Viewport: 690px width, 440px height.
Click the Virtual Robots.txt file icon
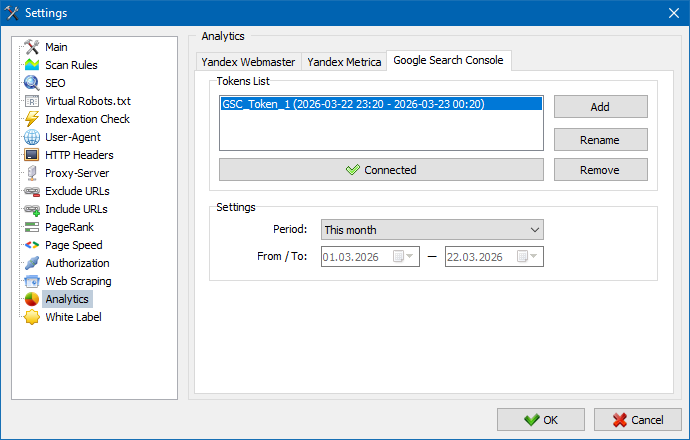tap(32, 101)
